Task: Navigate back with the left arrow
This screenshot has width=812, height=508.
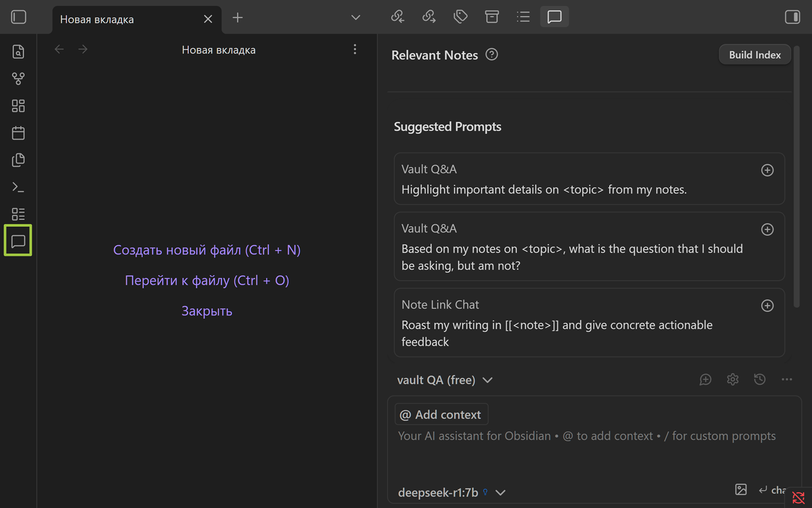Action: [x=59, y=50]
